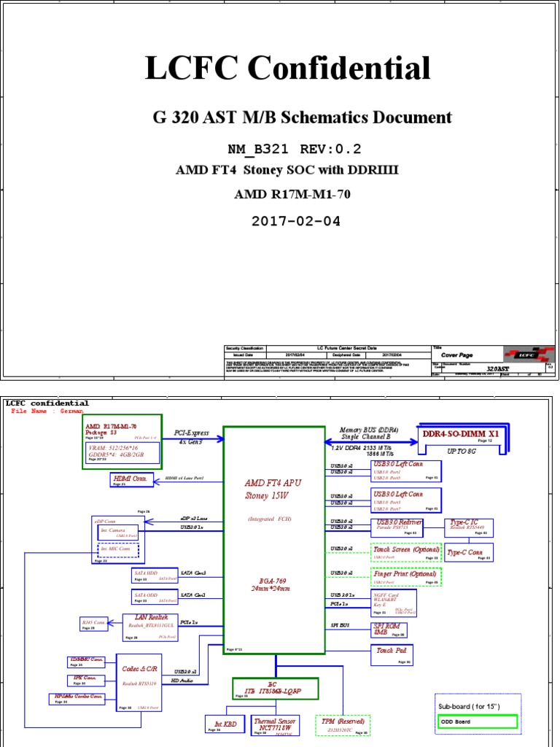
Task: Click the Codec & C/R block
Action: click(x=139, y=683)
